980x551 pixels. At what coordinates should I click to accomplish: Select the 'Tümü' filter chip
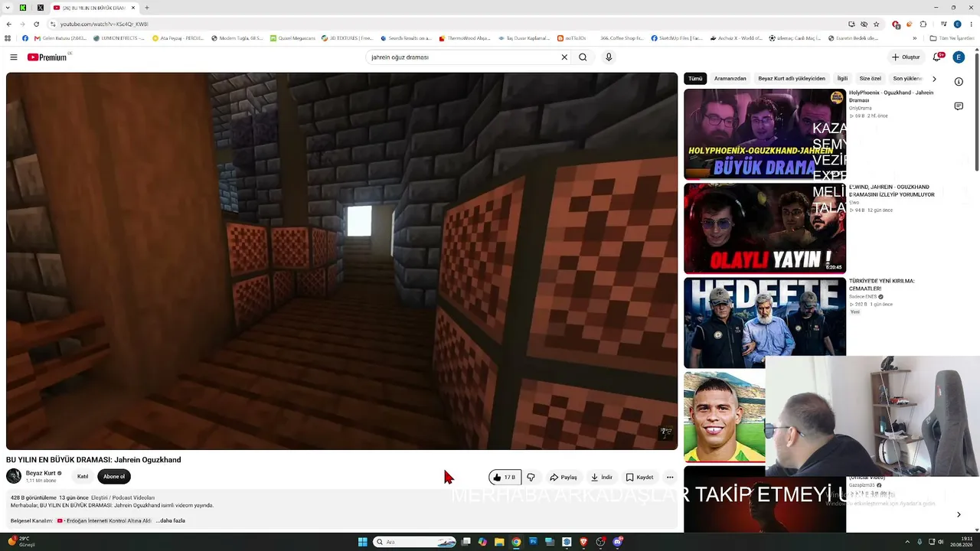[695, 79]
